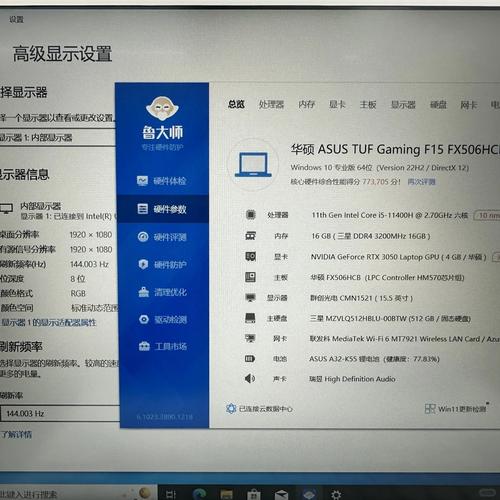Switch to the 处理器 tab
The height and width of the screenshot is (500, 500).
pos(271,105)
